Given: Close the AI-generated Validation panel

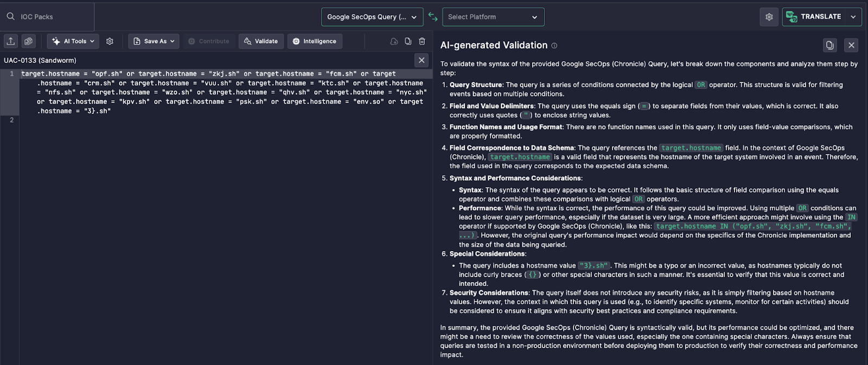Looking at the screenshot, I should click(851, 45).
